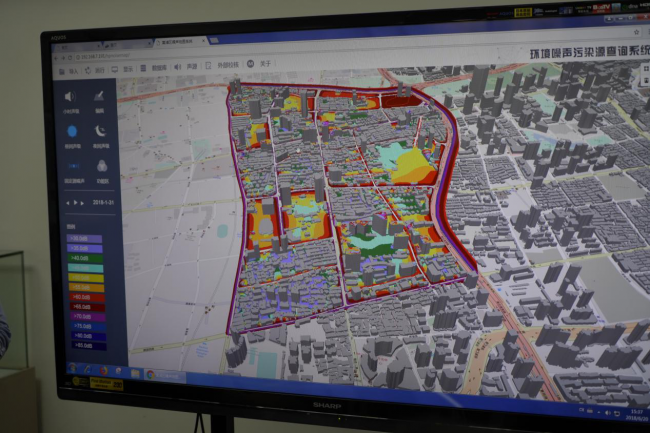This screenshot has height=433, width=650.
Task: Click the nighttime moon noise icon
Action: click(100, 131)
